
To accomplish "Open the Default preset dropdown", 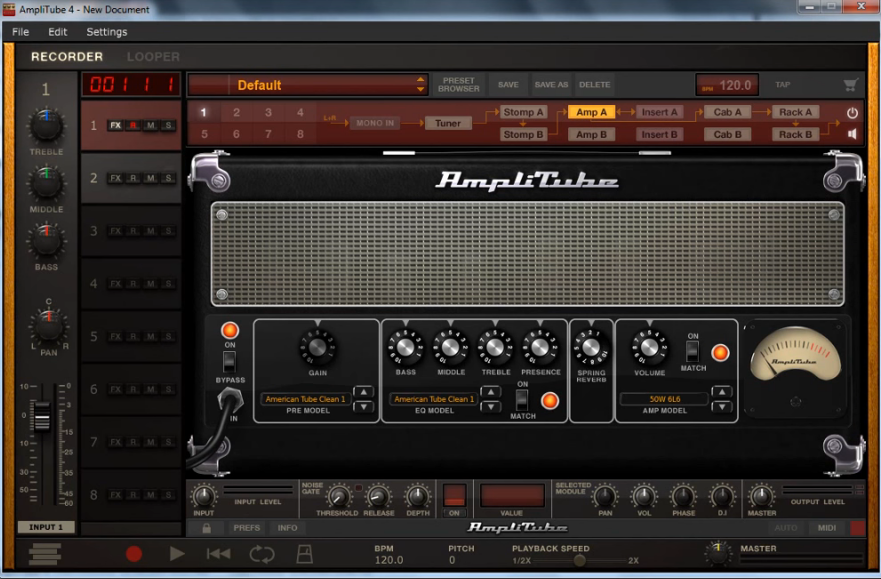I will pyautogui.click(x=308, y=85).
